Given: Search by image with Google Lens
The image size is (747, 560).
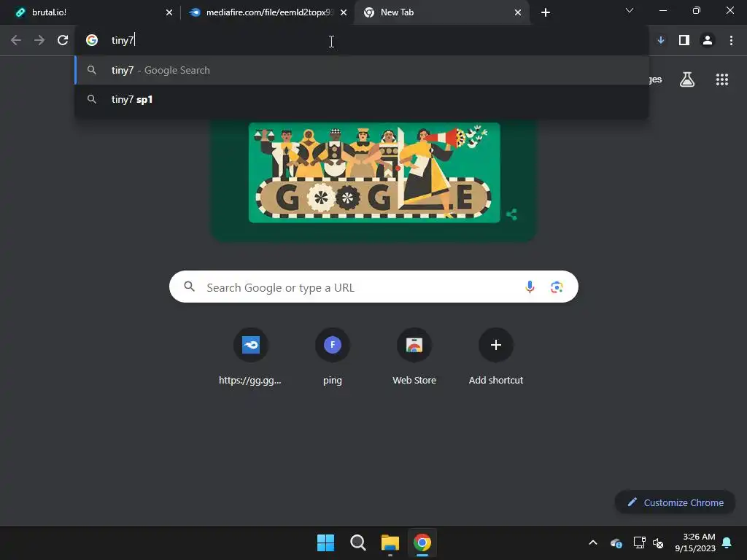Looking at the screenshot, I should point(557,287).
